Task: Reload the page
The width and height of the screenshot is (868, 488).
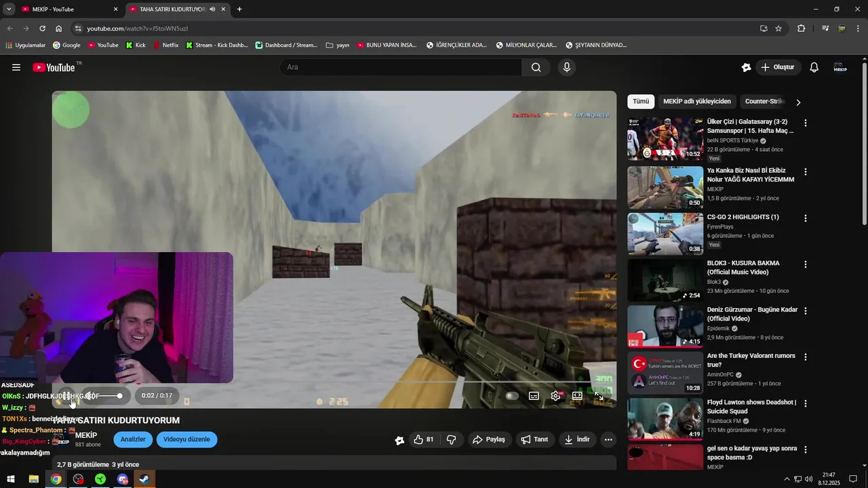Action: pos(42,28)
